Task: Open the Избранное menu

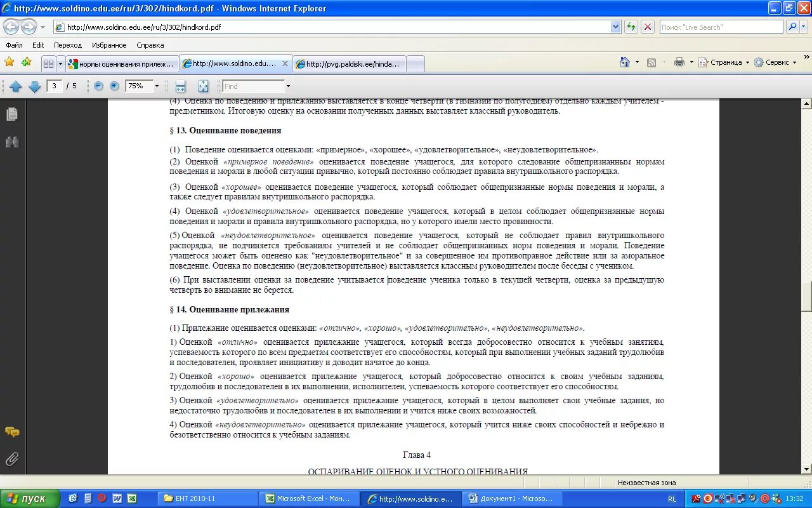Action: tap(109, 45)
